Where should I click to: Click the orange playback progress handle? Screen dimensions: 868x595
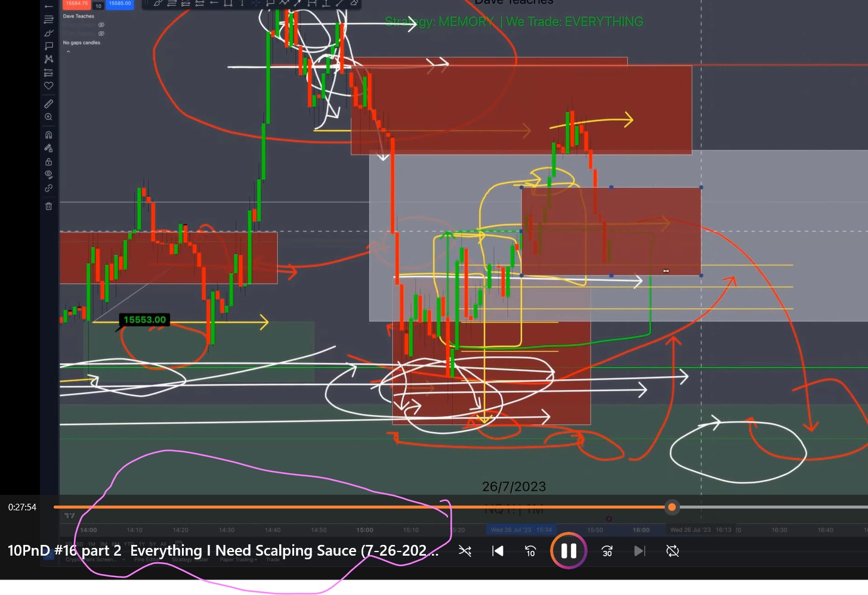click(x=672, y=507)
